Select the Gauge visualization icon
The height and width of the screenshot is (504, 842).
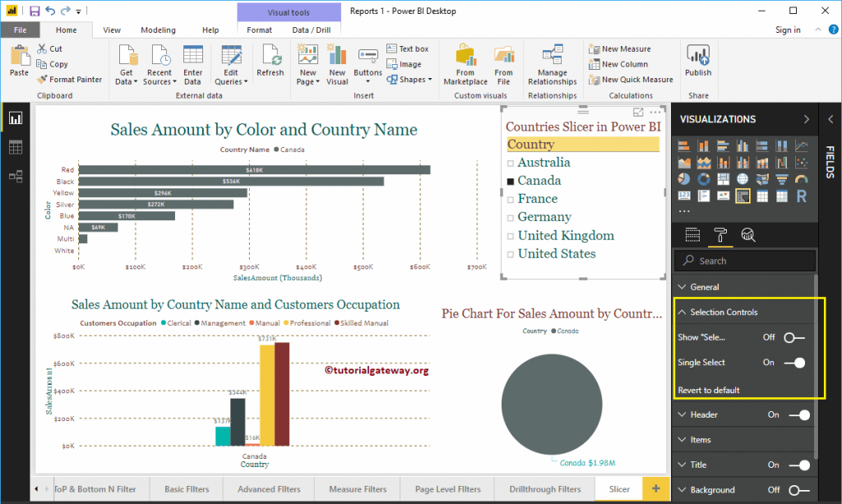pyautogui.click(x=802, y=178)
